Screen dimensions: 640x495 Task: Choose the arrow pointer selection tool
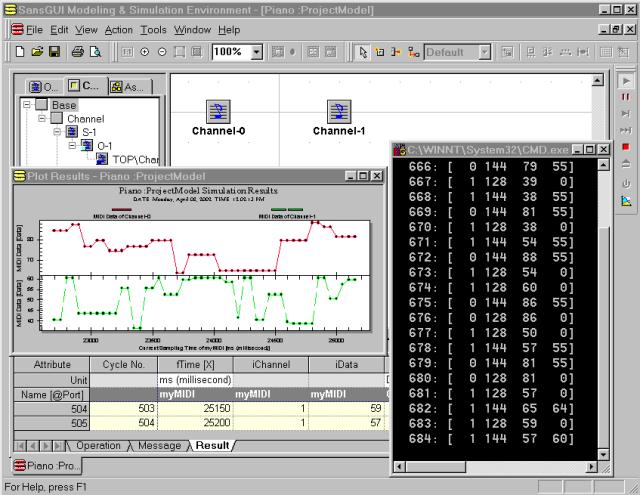point(364,51)
